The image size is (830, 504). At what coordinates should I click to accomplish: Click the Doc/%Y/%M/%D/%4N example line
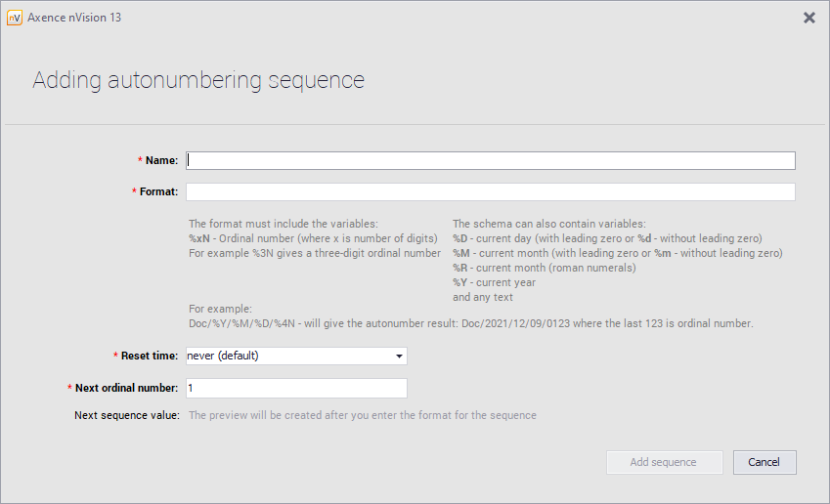tap(470, 323)
